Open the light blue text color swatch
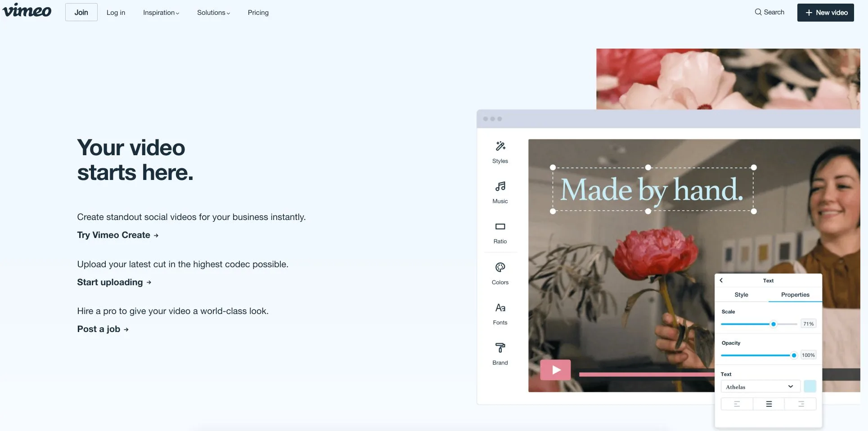 tap(810, 386)
